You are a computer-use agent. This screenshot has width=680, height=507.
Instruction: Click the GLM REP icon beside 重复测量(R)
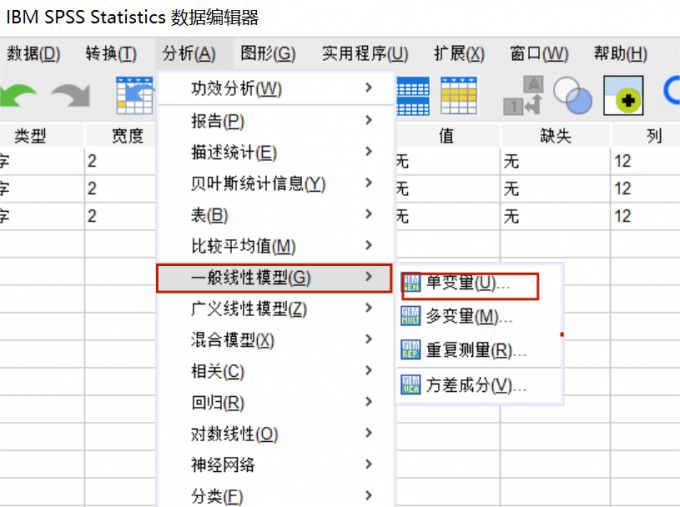[x=410, y=350]
